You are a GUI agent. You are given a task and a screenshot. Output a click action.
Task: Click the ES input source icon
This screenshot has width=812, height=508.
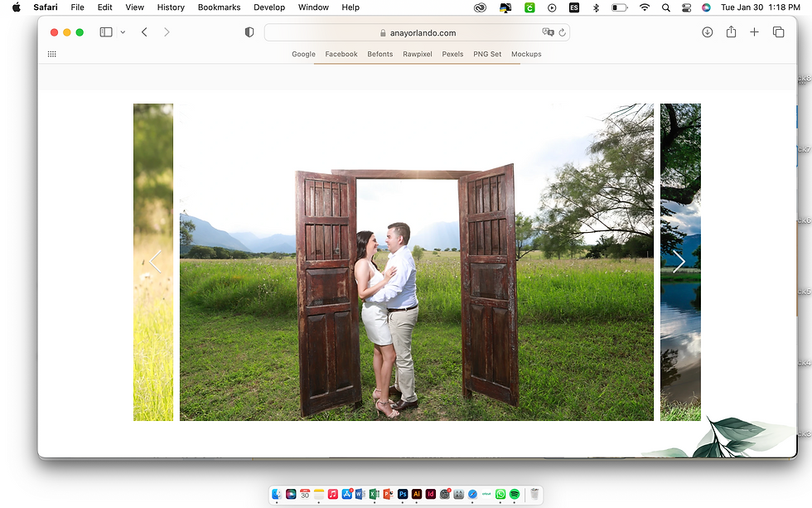click(x=573, y=7)
